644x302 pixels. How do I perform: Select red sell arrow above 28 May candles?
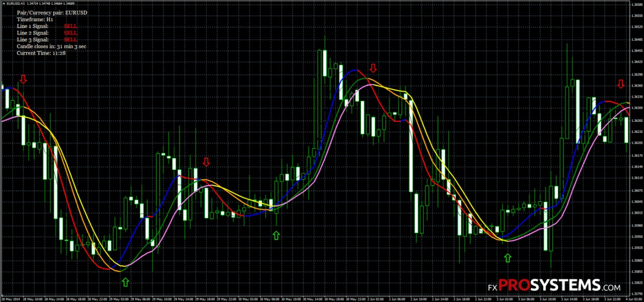(x=23, y=79)
